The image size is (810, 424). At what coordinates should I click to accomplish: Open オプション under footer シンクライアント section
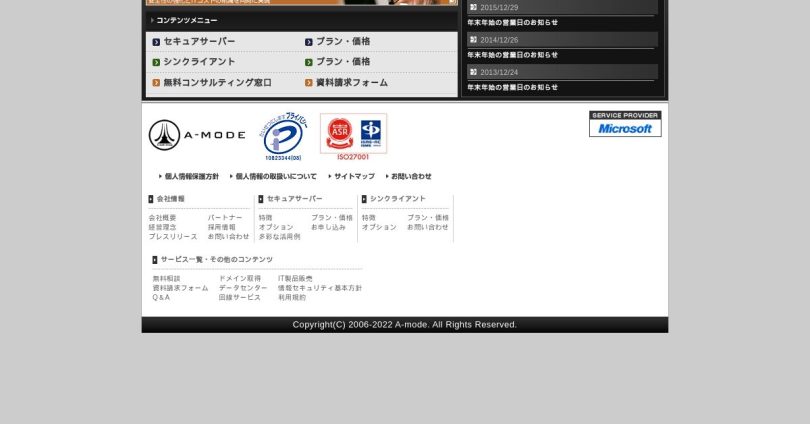pyautogui.click(x=379, y=227)
